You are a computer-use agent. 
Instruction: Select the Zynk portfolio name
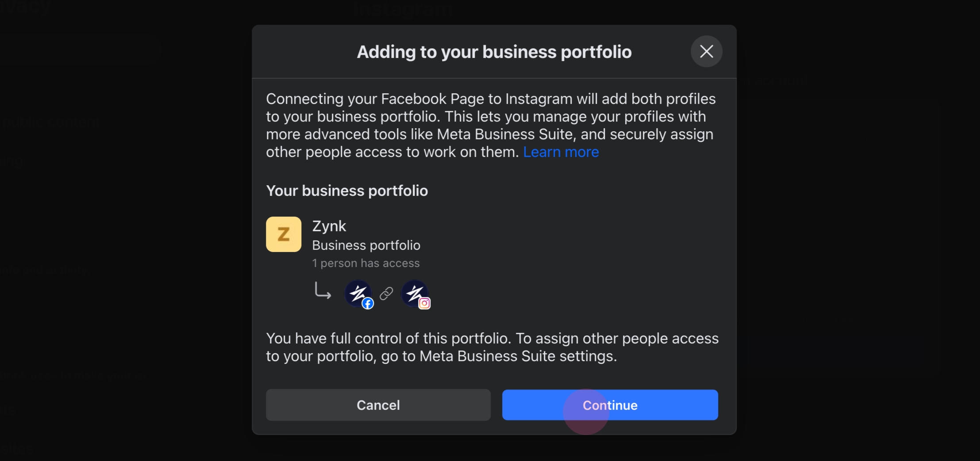point(329,226)
